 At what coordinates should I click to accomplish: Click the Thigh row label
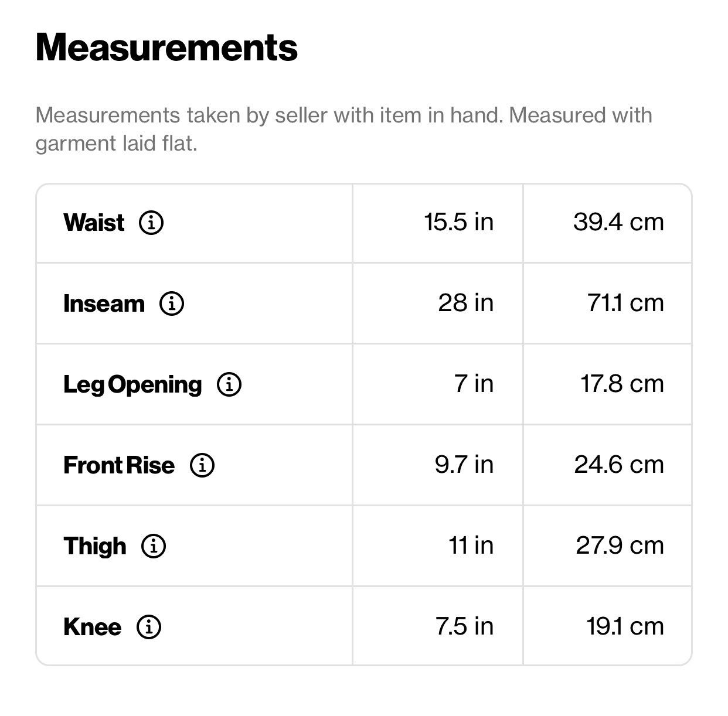[x=95, y=547]
